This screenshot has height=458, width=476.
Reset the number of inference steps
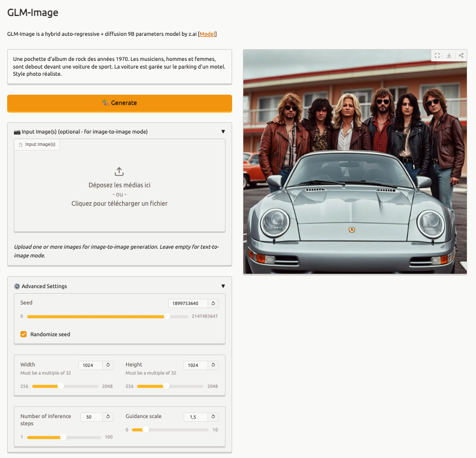click(108, 417)
